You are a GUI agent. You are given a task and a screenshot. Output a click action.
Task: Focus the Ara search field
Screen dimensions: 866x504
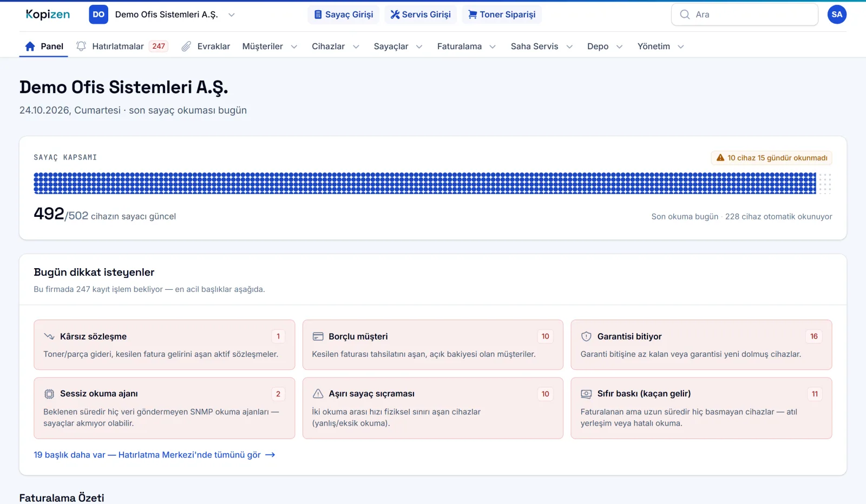click(x=745, y=15)
